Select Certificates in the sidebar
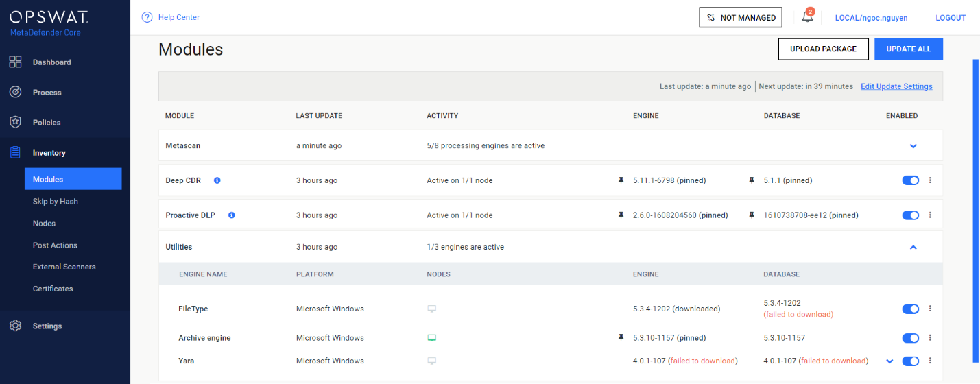Viewport: 980px width, 384px height. (x=53, y=289)
